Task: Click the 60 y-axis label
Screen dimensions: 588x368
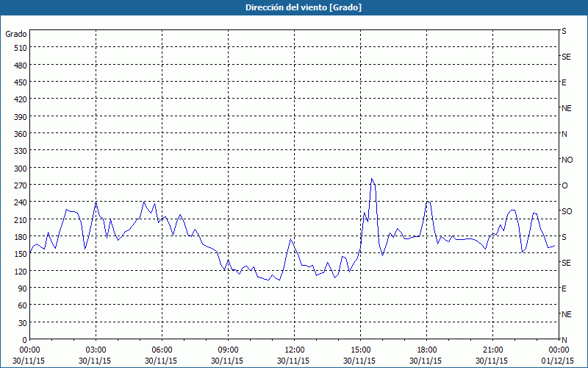Action: click(23, 305)
